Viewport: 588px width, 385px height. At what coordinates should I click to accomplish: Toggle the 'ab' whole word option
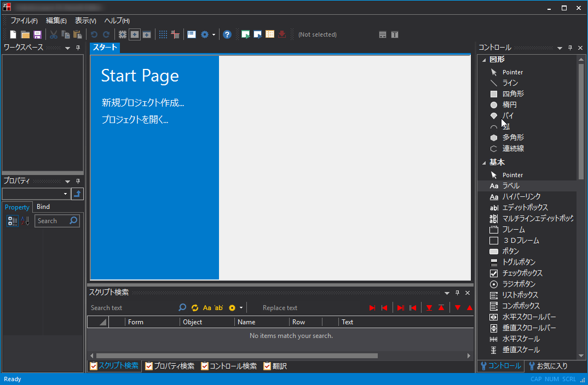click(219, 308)
